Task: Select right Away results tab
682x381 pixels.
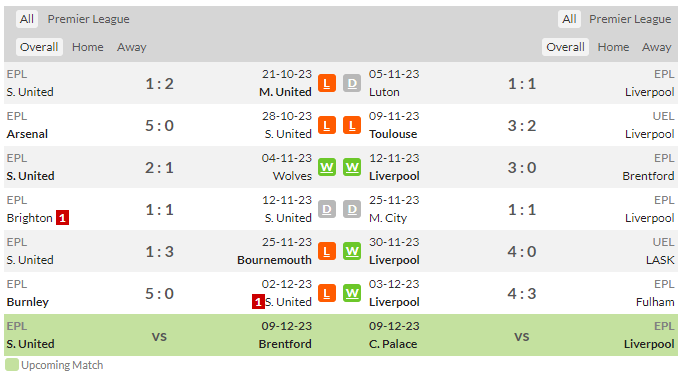Action: (x=656, y=47)
